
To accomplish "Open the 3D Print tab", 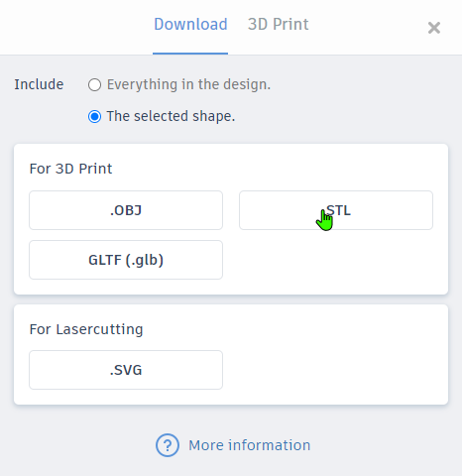I will tap(279, 24).
